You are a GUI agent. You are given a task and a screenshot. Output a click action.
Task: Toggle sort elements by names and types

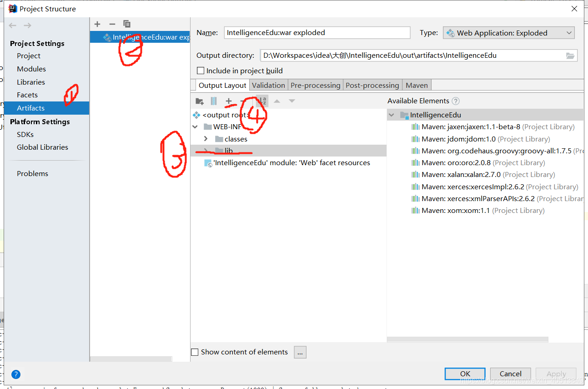click(262, 101)
